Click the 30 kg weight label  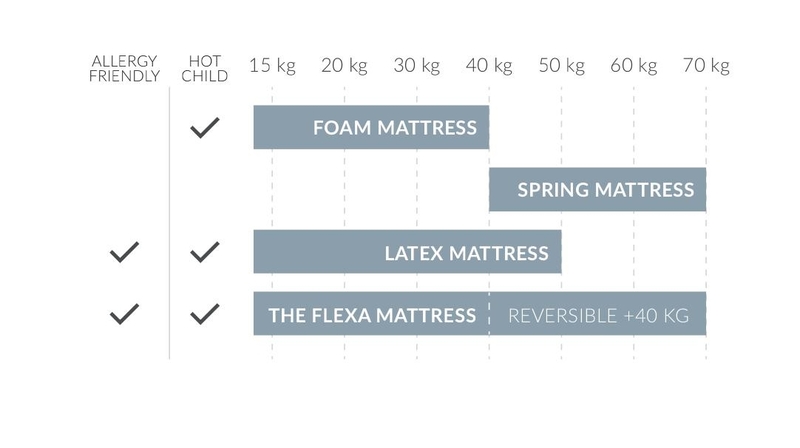(x=417, y=66)
